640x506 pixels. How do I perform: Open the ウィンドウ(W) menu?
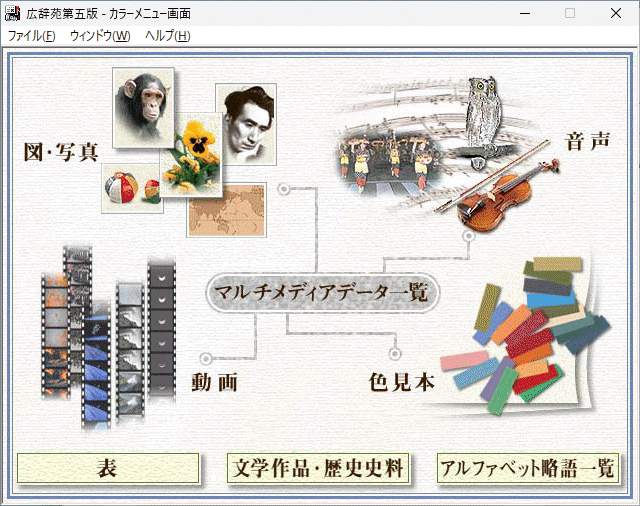pos(100,36)
